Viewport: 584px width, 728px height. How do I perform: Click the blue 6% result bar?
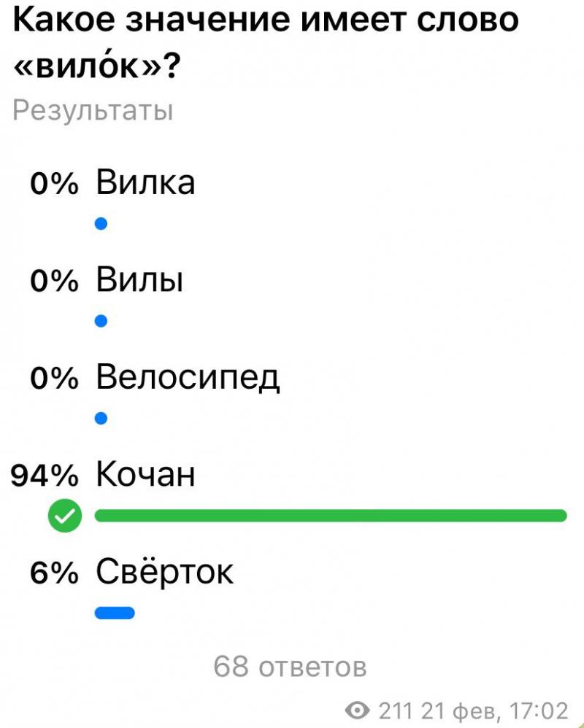pyautogui.click(x=115, y=613)
